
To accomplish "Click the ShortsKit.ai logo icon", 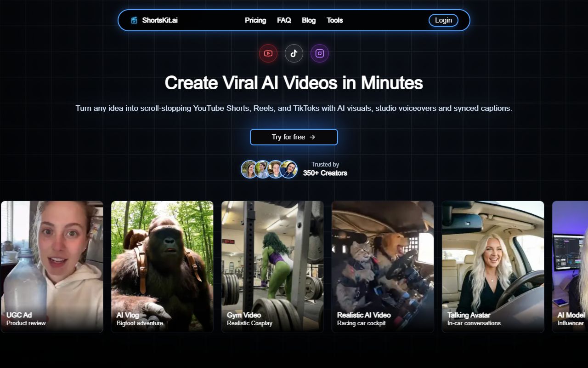I will [134, 20].
